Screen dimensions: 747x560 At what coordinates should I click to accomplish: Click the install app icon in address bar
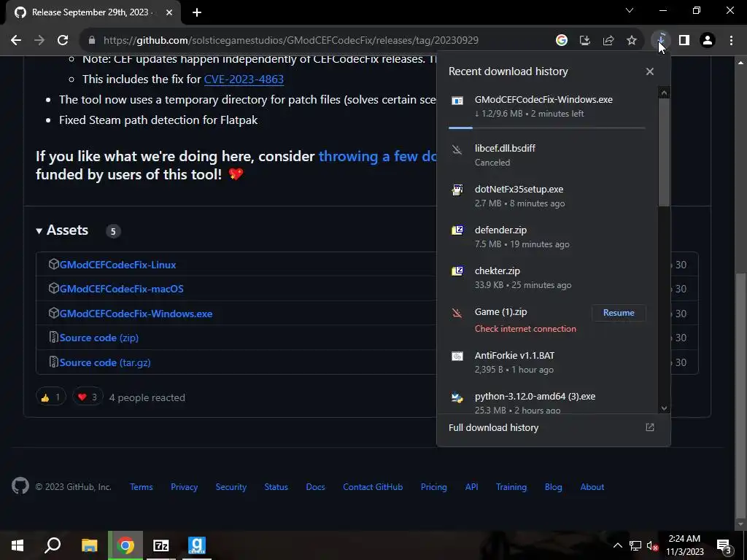tap(585, 41)
